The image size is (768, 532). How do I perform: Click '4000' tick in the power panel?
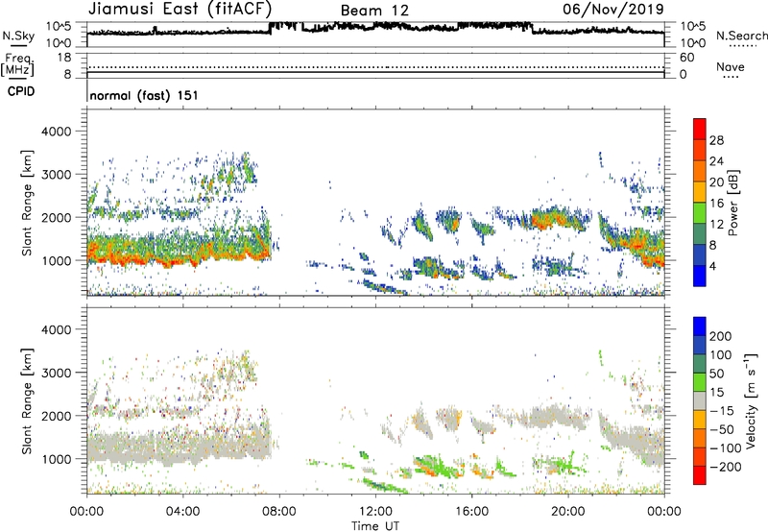click(x=56, y=132)
